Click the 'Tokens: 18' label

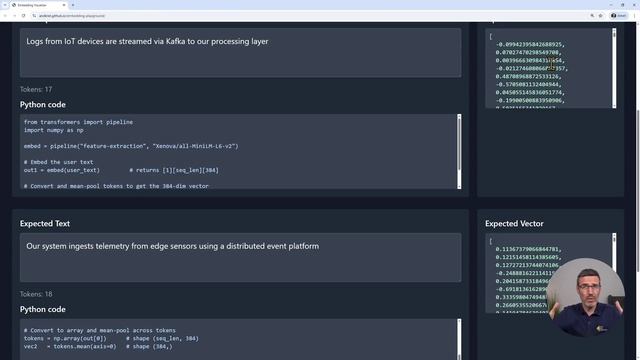coord(36,294)
